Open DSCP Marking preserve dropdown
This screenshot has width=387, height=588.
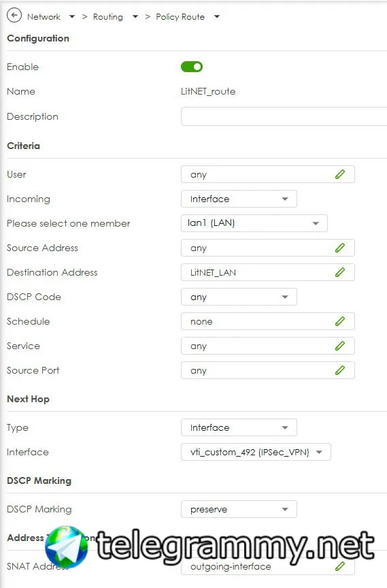click(x=239, y=509)
